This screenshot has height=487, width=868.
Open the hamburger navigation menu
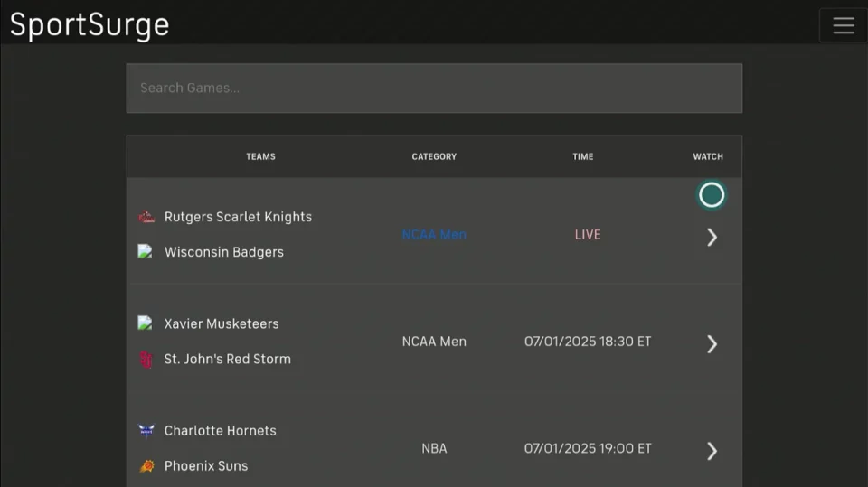coord(843,25)
